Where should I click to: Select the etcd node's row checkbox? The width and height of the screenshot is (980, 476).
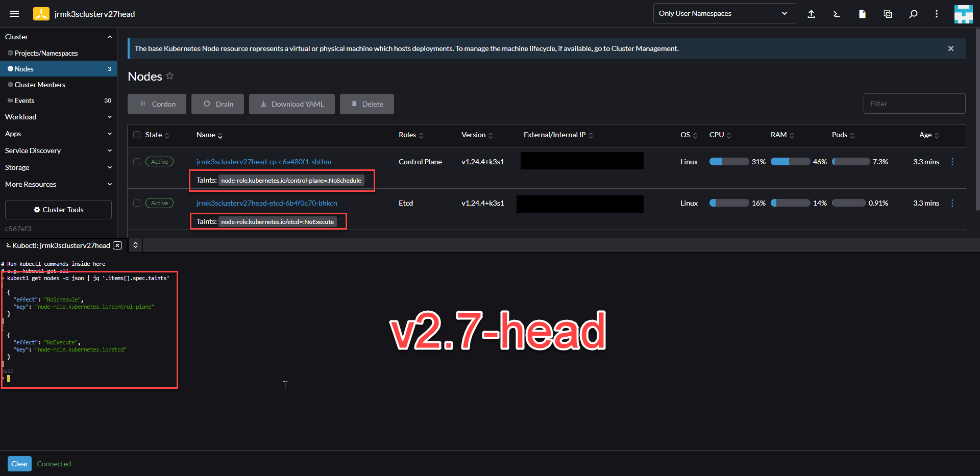click(137, 204)
